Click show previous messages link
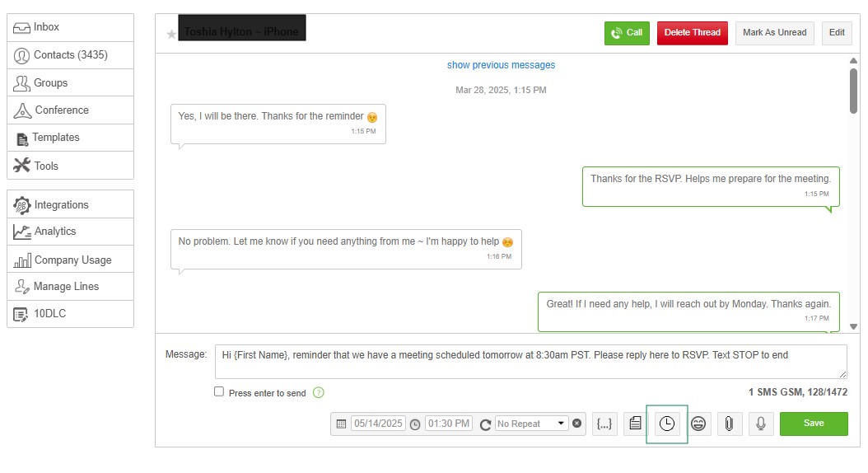 pyautogui.click(x=501, y=65)
